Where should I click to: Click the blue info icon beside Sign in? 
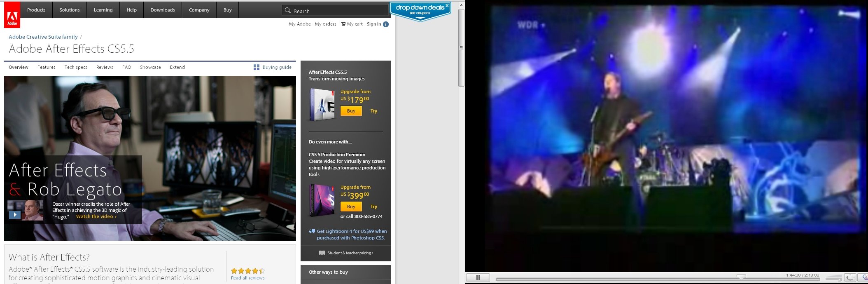tap(386, 24)
